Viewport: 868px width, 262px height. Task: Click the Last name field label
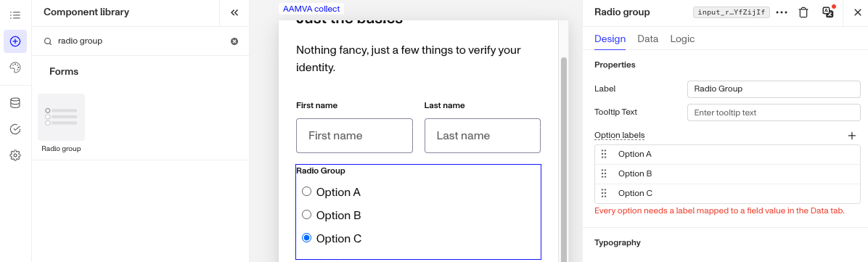coord(444,105)
